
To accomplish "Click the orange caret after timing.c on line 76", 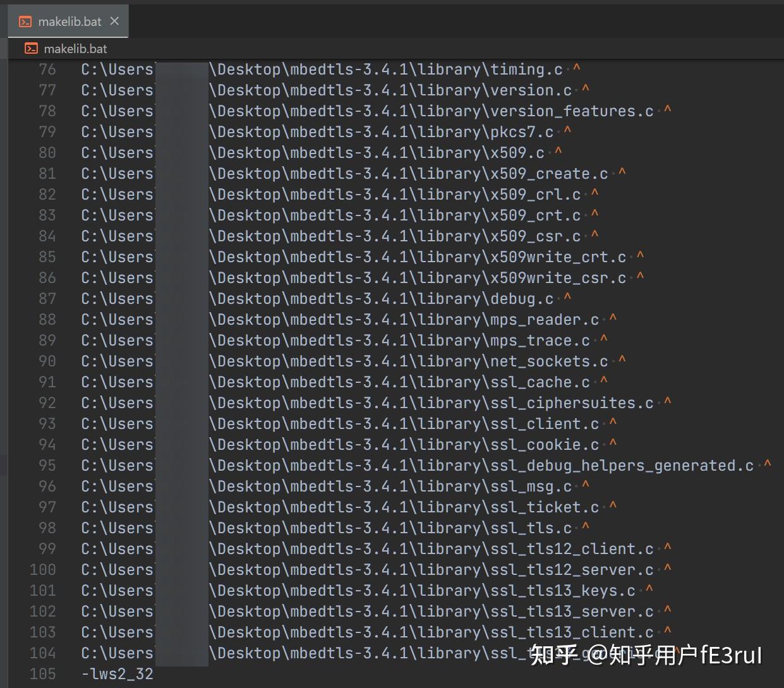I will click(576, 69).
